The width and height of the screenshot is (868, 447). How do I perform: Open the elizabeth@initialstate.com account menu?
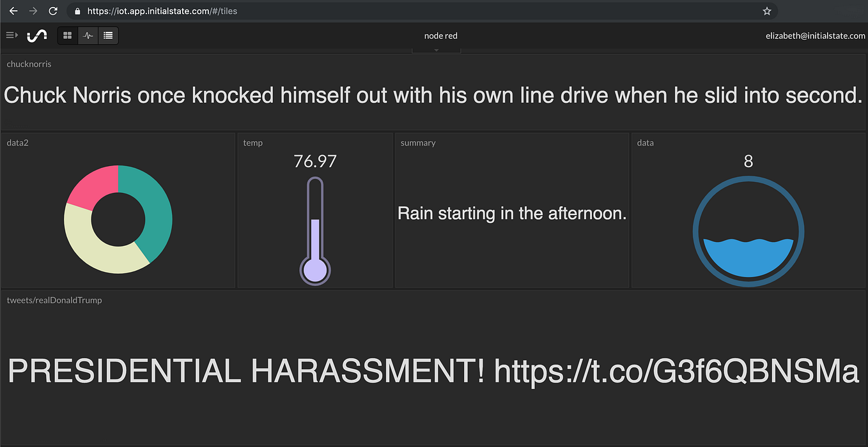814,35
